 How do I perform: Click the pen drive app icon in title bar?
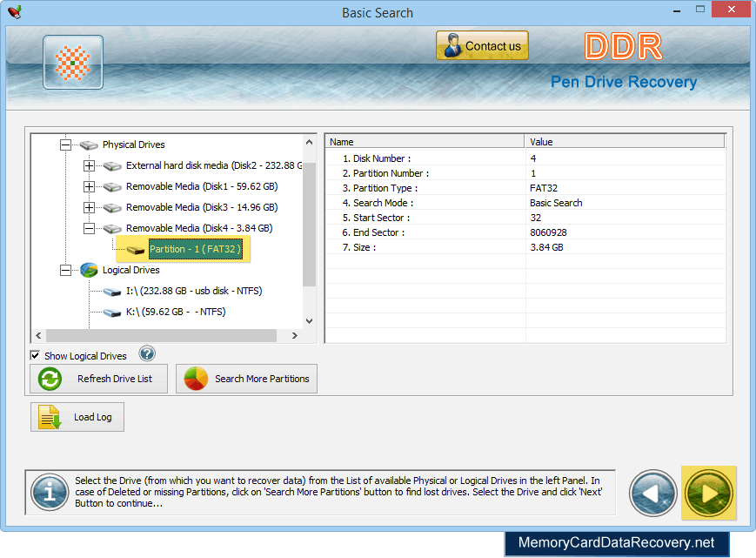(15, 11)
